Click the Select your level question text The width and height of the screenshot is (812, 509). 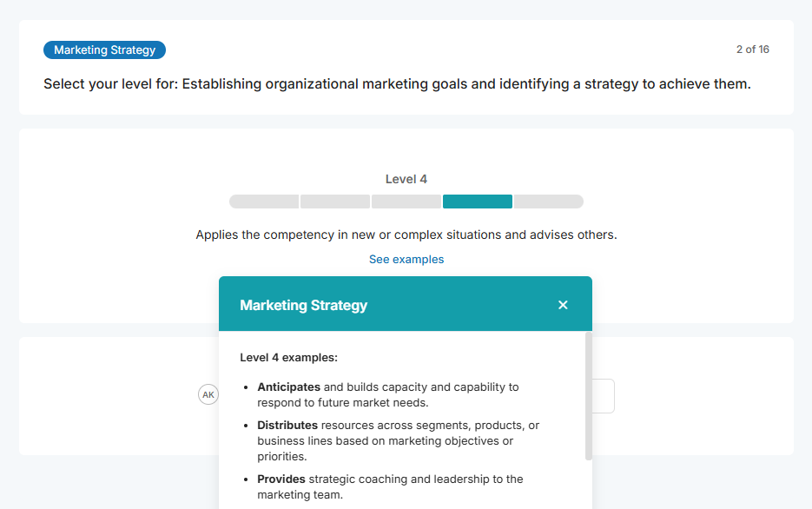point(397,84)
